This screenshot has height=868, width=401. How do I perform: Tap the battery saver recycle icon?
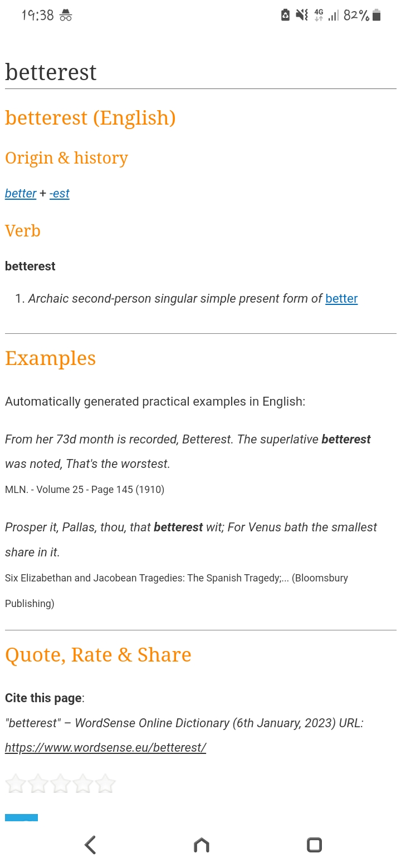pyautogui.click(x=285, y=15)
